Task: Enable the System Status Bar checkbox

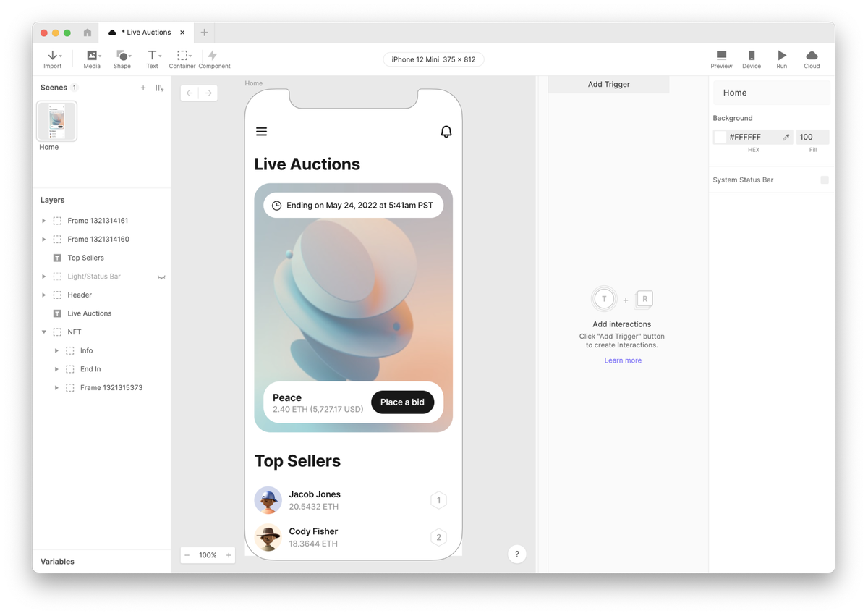Action: 824,180
